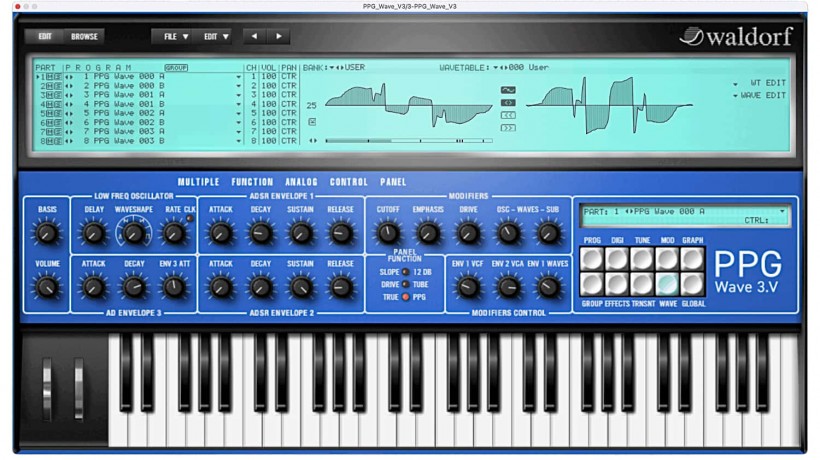Switch to the BROWSE tab
Viewport: 820px width, 460px height.
(x=85, y=37)
